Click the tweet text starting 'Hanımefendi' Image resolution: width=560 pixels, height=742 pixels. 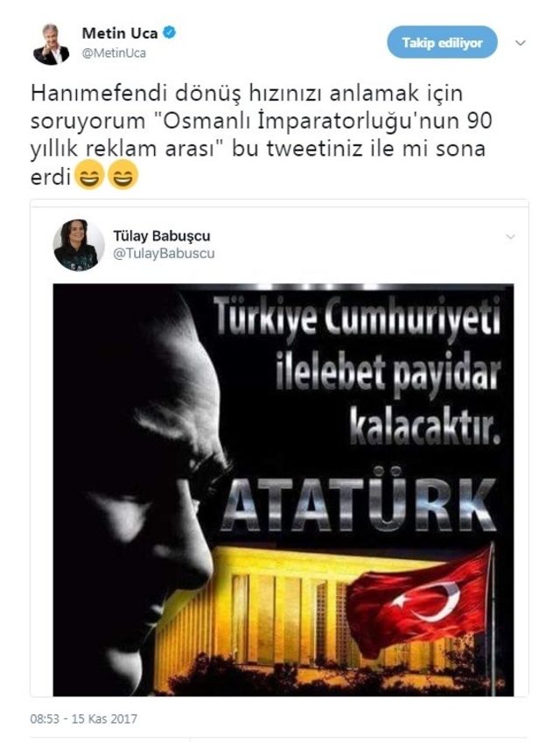(262, 134)
